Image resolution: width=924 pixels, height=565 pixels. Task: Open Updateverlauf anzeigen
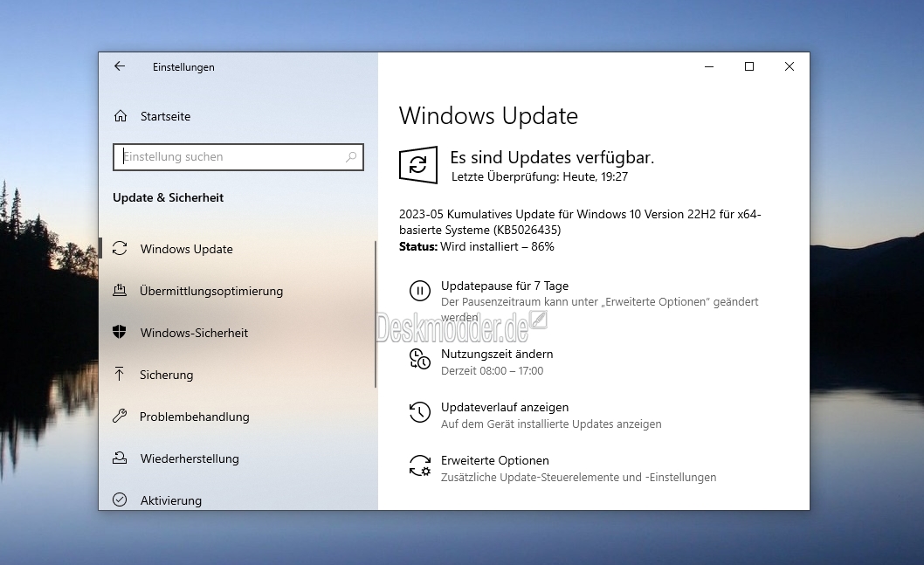coord(504,407)
